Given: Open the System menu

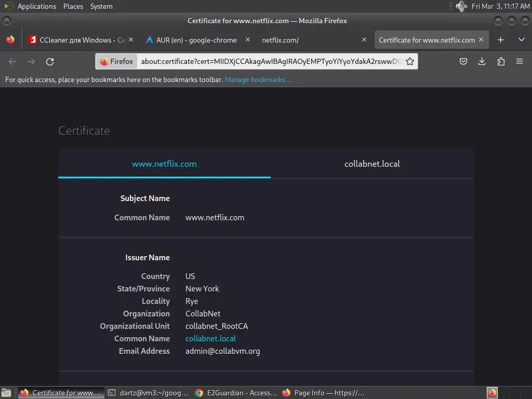Looking at the screenshot, I should coord(101,6).
